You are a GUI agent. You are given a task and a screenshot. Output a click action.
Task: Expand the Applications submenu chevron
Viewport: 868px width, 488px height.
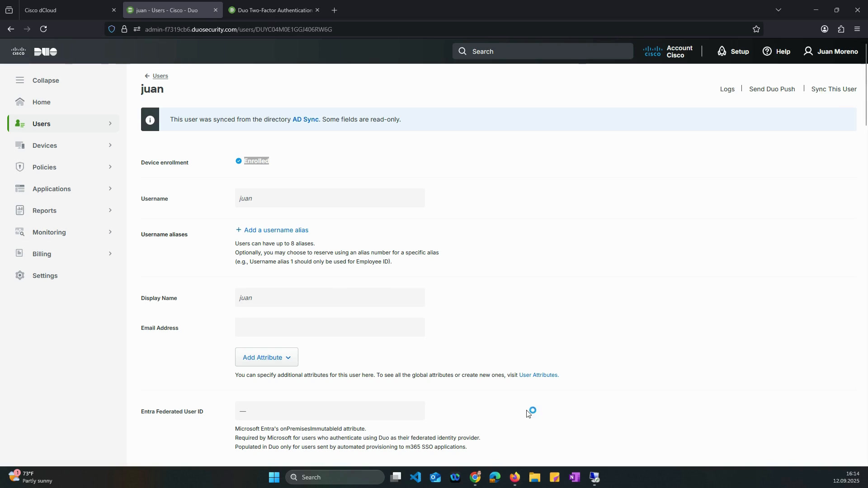point(110,189)
